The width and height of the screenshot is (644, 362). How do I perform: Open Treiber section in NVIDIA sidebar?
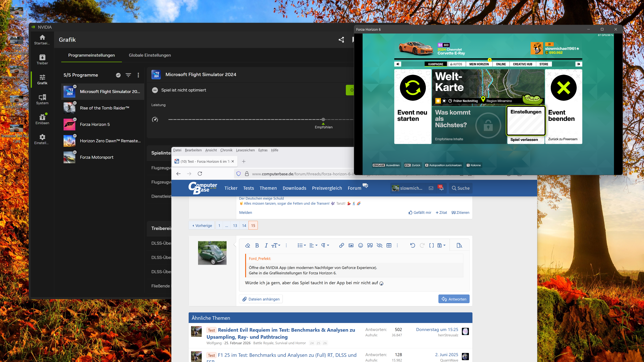42,59
